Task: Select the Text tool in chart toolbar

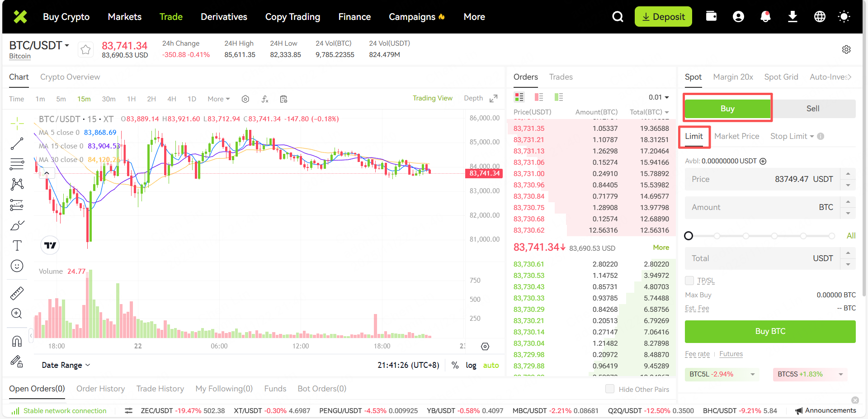Action: coord(17,245)
